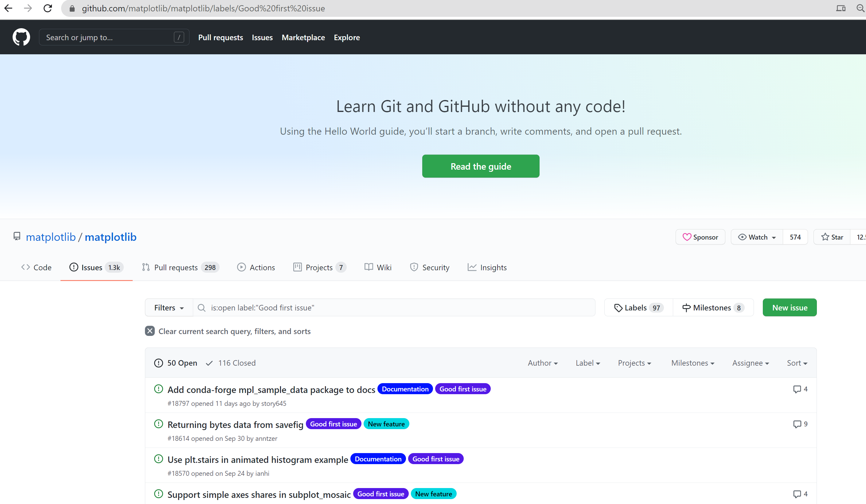Click the purple Good first issue label
This screenshot has height=504, width=866.
point(462,389)
